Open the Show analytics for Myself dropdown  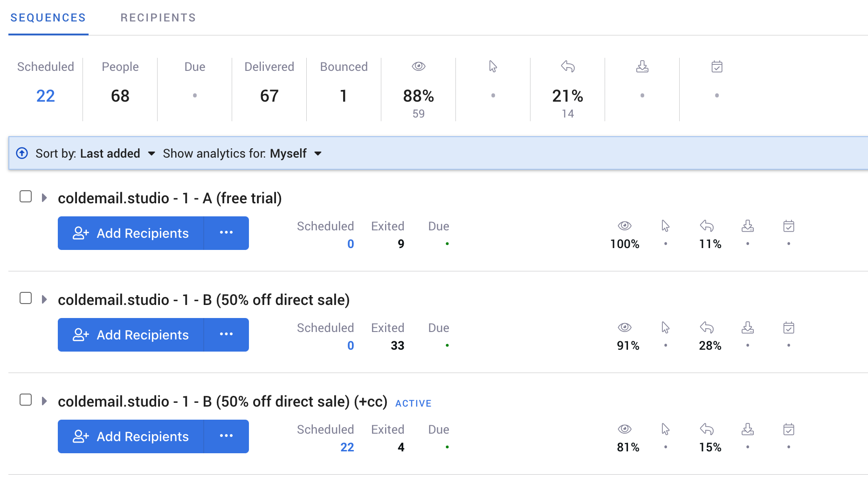click(242, 153)
